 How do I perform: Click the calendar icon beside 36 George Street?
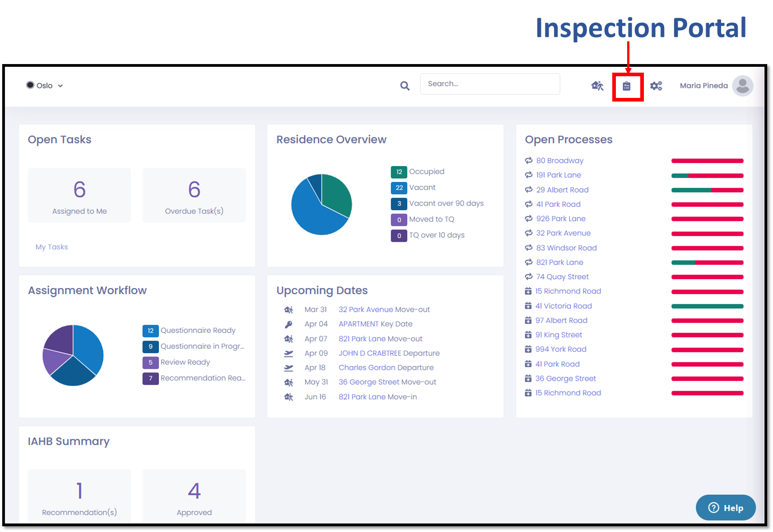(x=528, y=378)
